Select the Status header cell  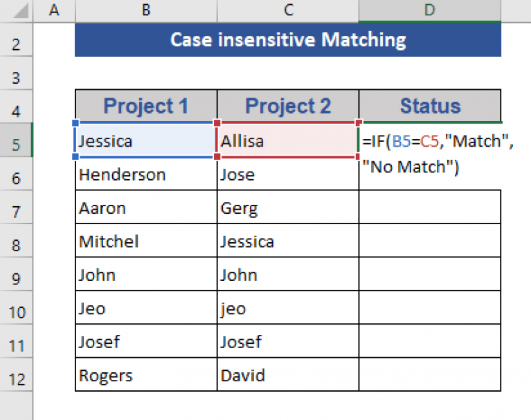[430, 106]
